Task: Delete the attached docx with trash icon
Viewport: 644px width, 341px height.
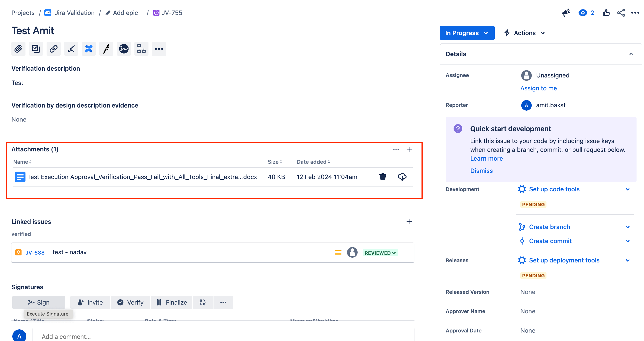Action: click(382, 177)
